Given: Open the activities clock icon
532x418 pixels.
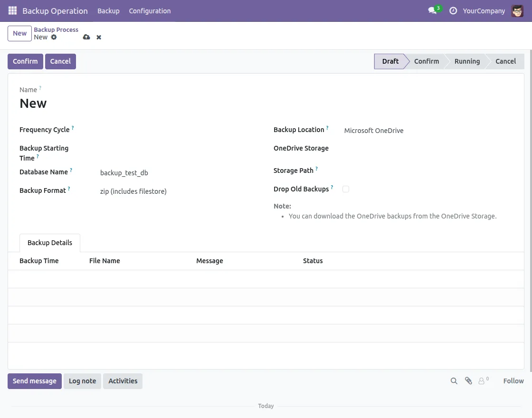Looking at the screenshot, I should point(453,10).
